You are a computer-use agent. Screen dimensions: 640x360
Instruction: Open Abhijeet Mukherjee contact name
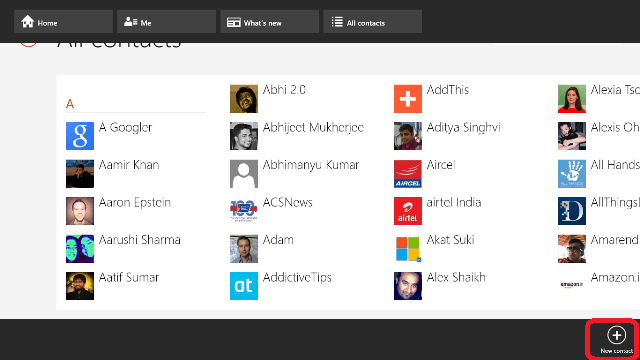[313, 128]
